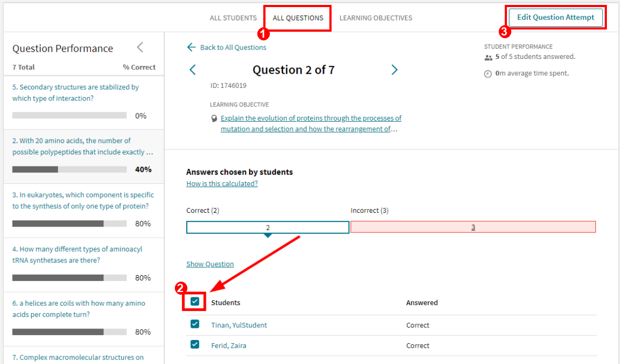Collapse the Question Performance sidebar
This screenshot has height=364, width=620.
click(x=141, y=47)
